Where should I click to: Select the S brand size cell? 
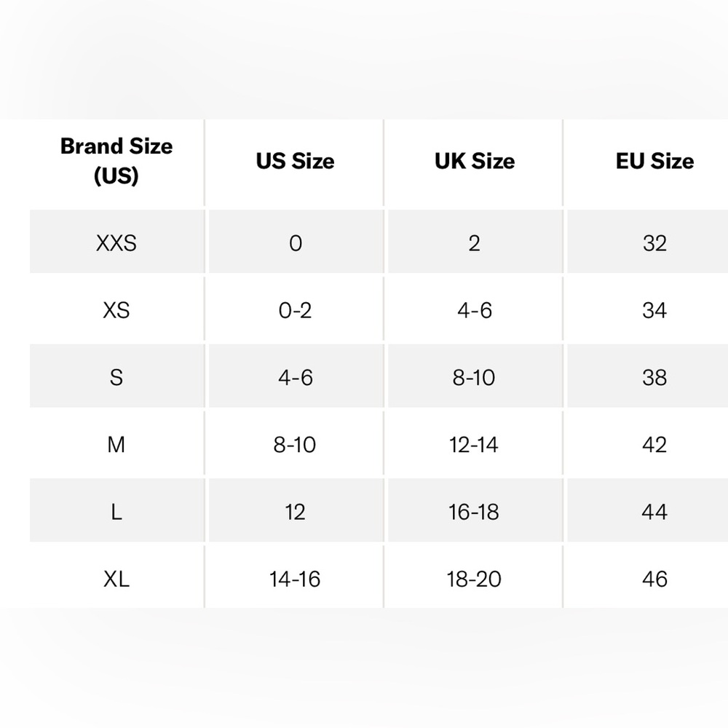coord(116,377)
